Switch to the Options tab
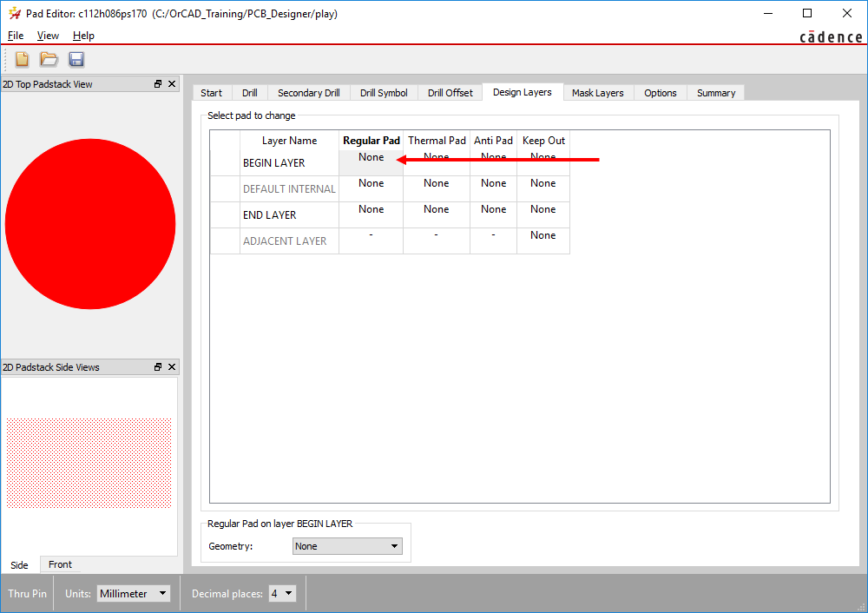Viewport: 868px width, 613px height. 661,93
